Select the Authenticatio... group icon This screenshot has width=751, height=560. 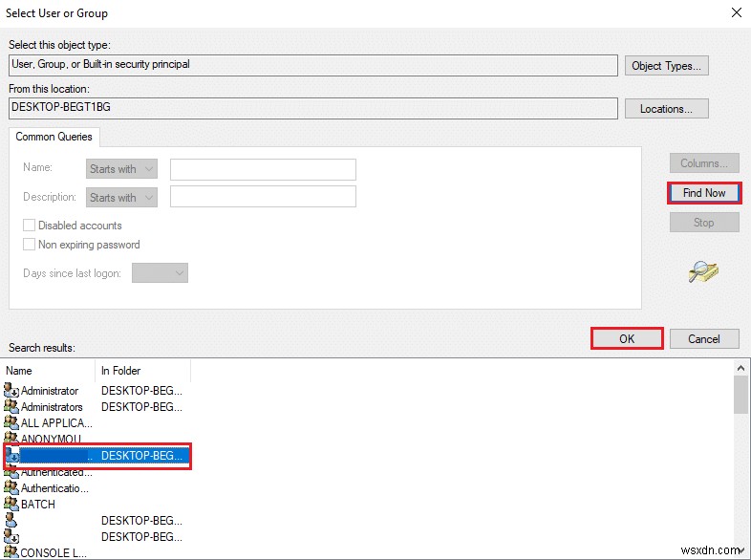tap(11, 487)
